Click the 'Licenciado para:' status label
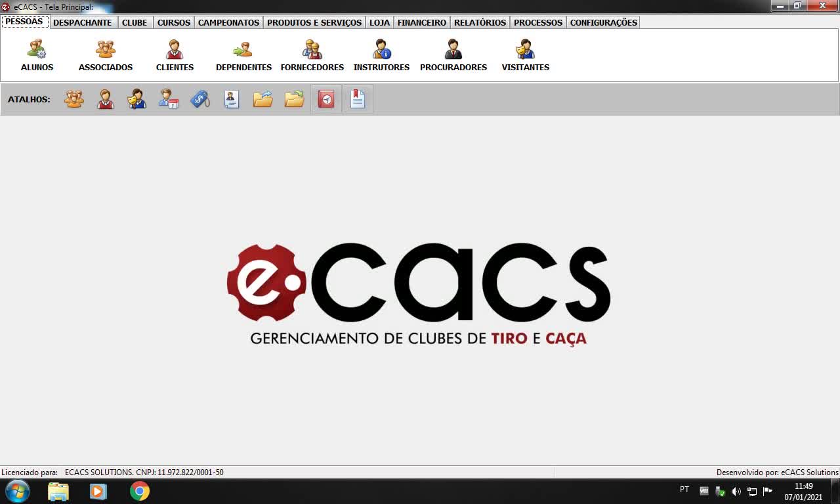Screen dimensions: 840x504 (30, 472)
